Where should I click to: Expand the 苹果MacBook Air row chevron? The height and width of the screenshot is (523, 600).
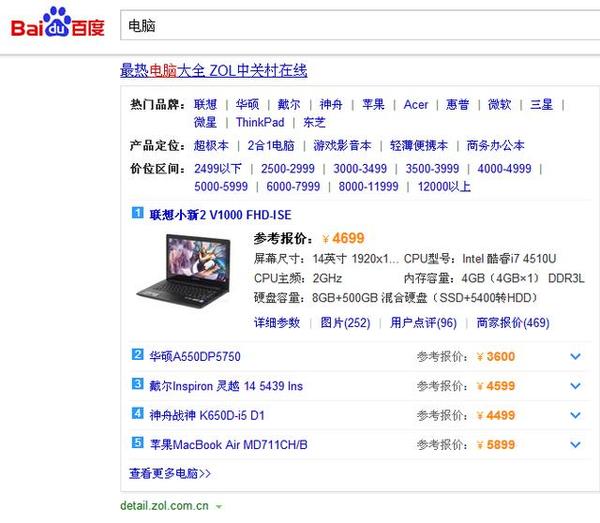tap(575, 444)
